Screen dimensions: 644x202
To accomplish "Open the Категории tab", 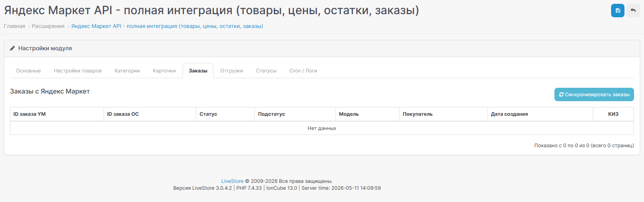I will tap(127, 71).
